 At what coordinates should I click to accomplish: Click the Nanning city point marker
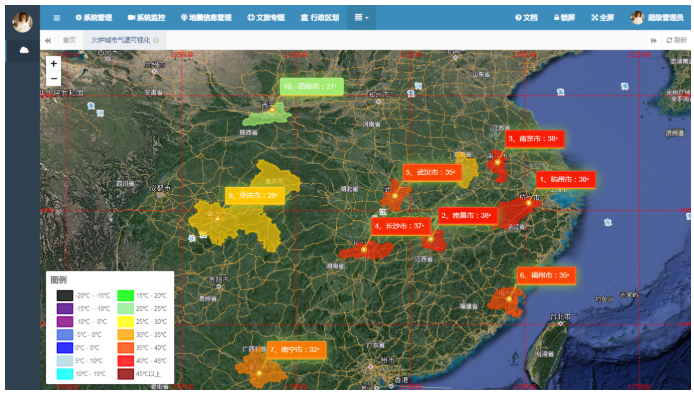point(259,374)
